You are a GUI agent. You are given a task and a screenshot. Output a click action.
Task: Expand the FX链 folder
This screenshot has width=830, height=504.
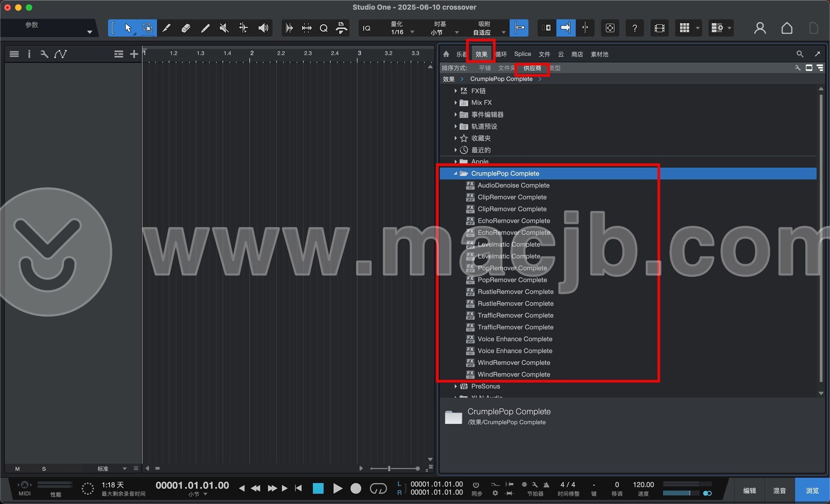(x=456, y=91)
